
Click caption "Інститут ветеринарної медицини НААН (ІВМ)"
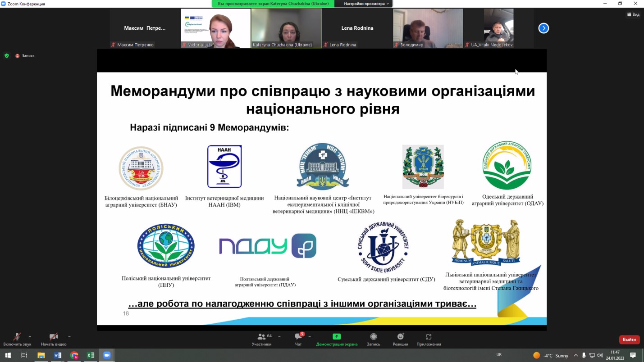tap(224, 201)
